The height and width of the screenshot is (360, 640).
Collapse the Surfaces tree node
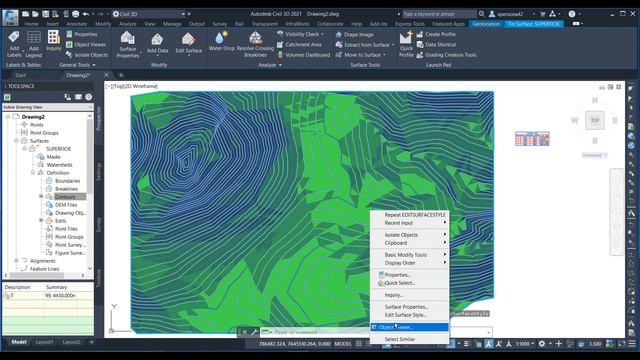tap(16, 141)
